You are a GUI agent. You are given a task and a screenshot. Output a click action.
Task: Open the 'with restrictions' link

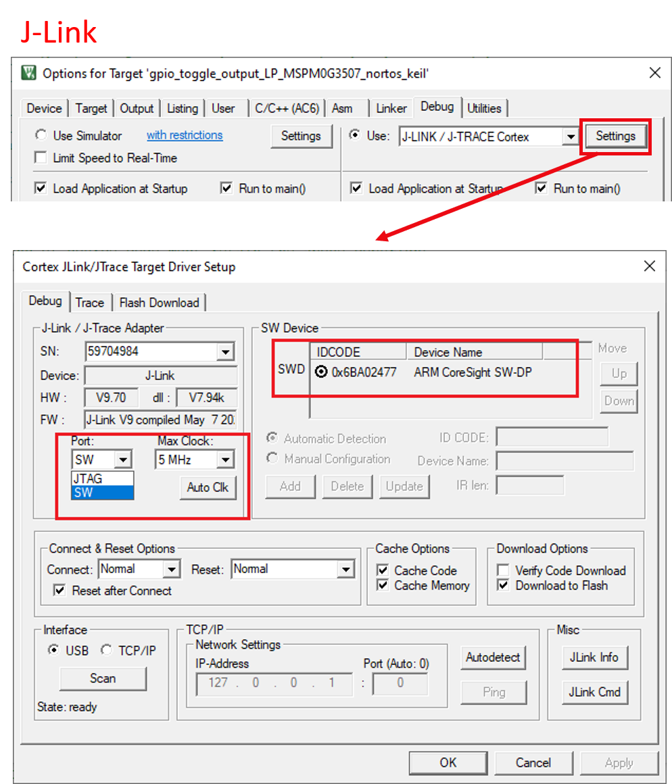(185, 135)
